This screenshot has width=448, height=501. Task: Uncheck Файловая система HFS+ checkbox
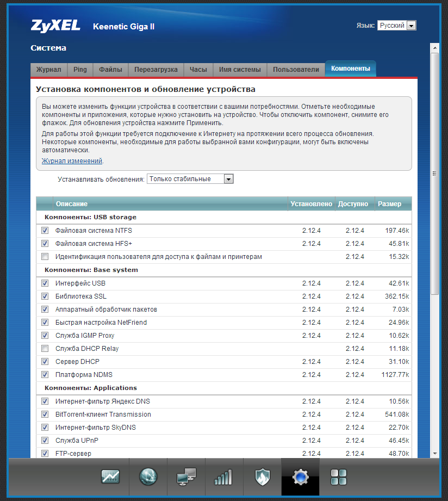click(45, 244)
